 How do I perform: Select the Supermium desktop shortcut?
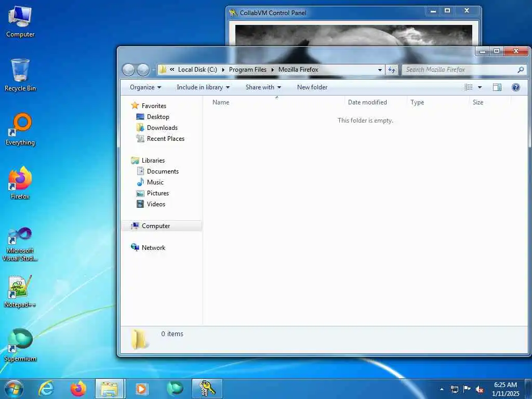20,345
